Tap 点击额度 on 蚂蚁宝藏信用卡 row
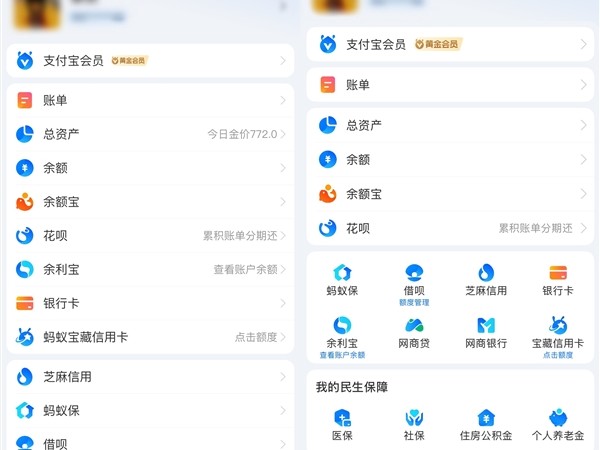The width and height of the screenshot is (600, 450). click(256, 337)
